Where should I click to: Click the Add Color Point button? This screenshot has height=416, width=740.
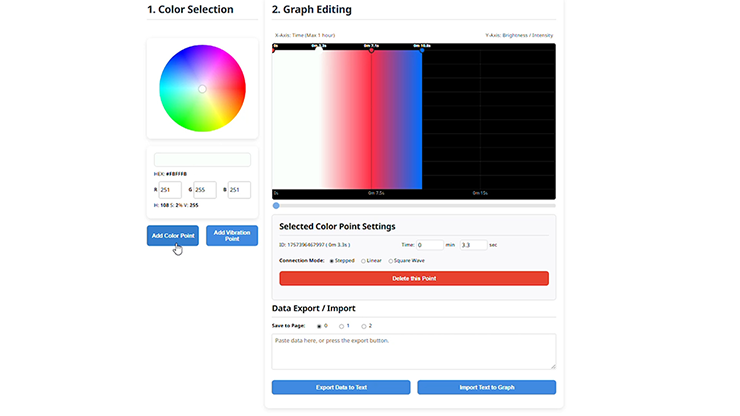pos(172,235)
